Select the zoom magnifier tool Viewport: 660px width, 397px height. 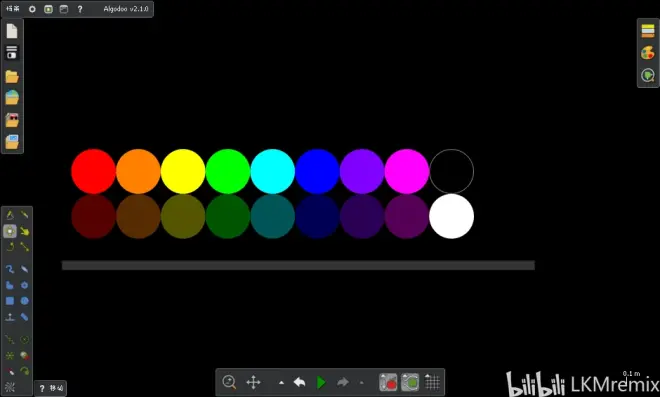(x=229, y=382)
